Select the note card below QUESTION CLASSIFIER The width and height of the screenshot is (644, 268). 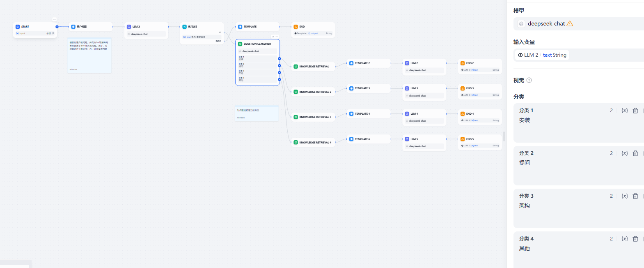pos(257,113)
